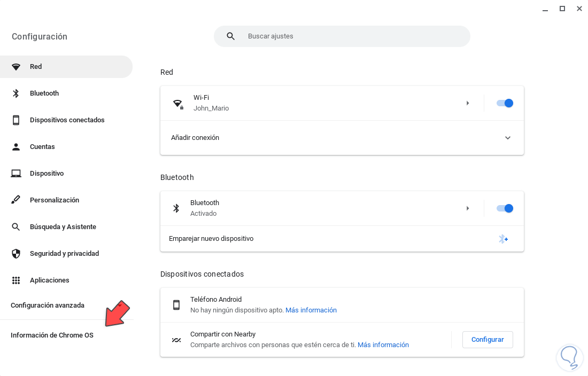Click the pair new Bluetooth device icon
The image size is (588, 376).
point(503,239)
